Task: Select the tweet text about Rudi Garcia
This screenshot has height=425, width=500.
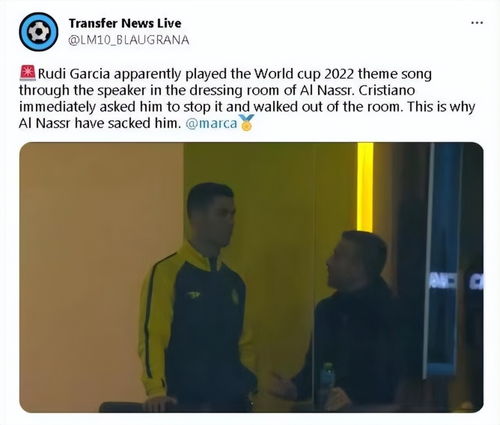Action: click(247, 98)
